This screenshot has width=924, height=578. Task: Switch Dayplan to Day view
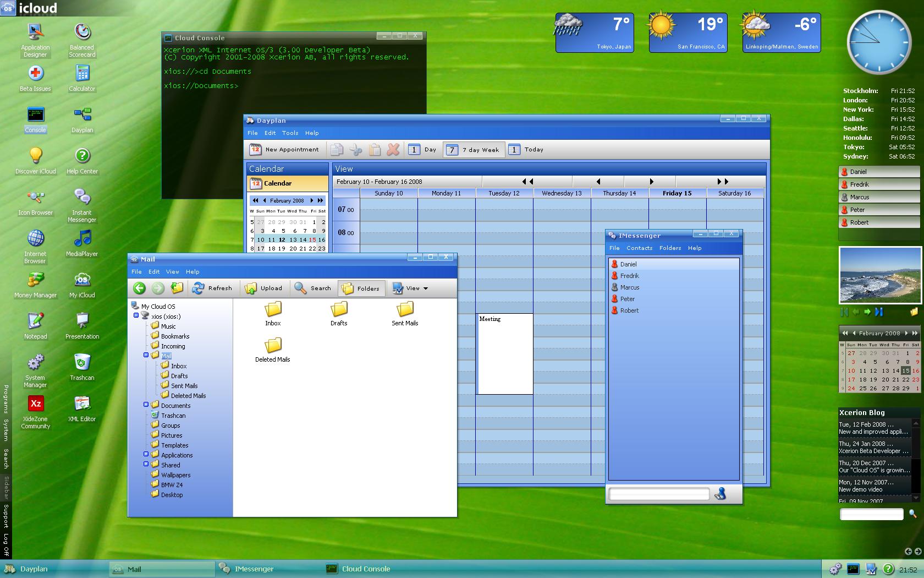click(x=422, y=150)
